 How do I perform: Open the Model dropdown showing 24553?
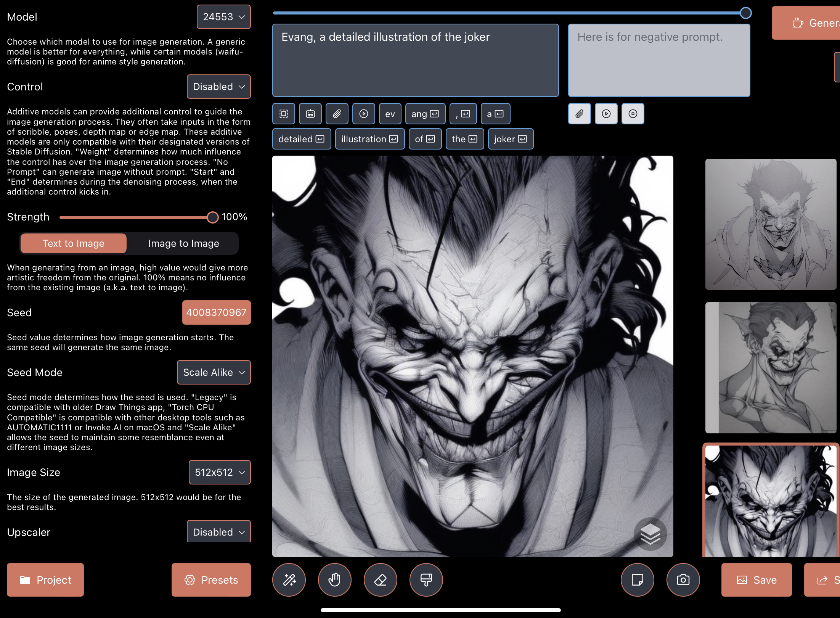[223, 17]
